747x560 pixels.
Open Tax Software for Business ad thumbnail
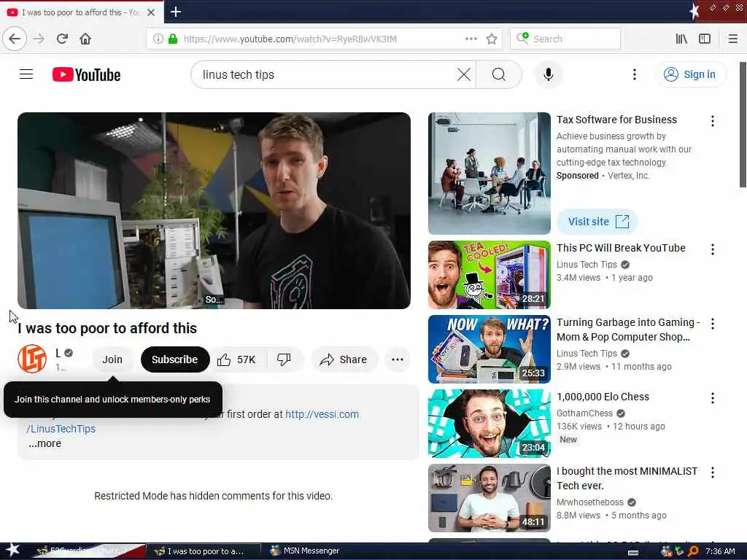[489, 174]
